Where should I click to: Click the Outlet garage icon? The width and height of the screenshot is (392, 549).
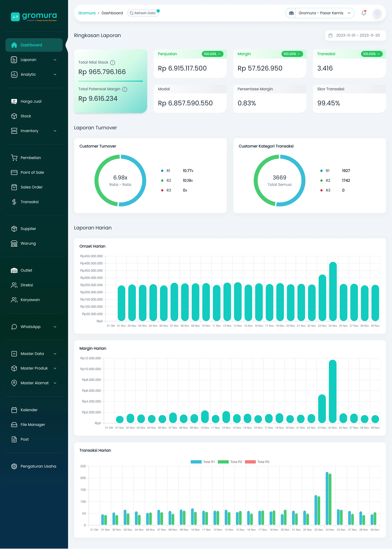pos(14,271)
